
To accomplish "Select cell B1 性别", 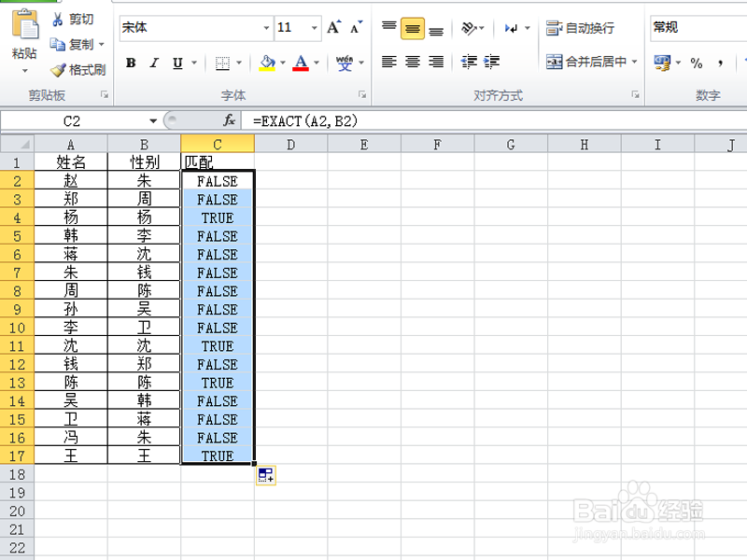I will click(x=145, y=162).
